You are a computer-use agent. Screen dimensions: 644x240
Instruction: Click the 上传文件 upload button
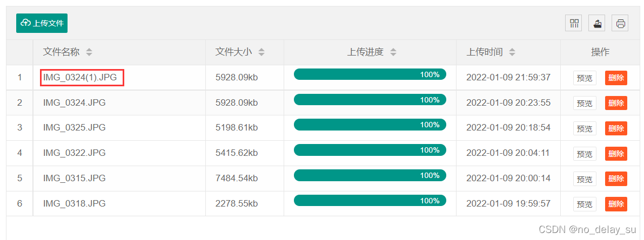[x=42, y=23]
